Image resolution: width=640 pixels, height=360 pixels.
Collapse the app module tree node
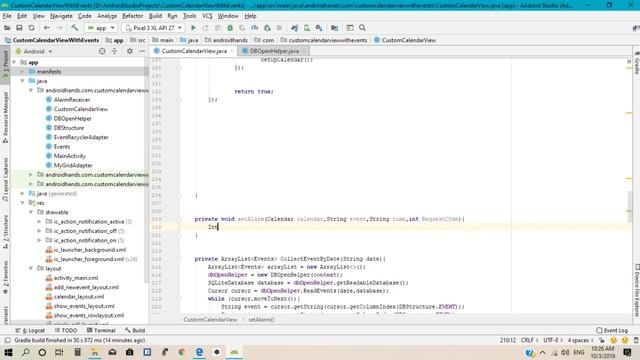coord(15,62)
